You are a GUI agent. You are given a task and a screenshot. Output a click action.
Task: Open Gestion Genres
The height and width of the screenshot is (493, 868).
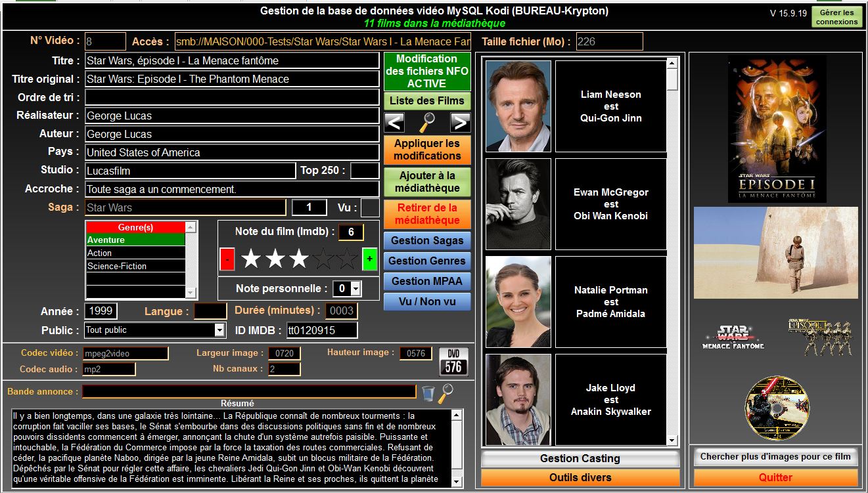427,261
